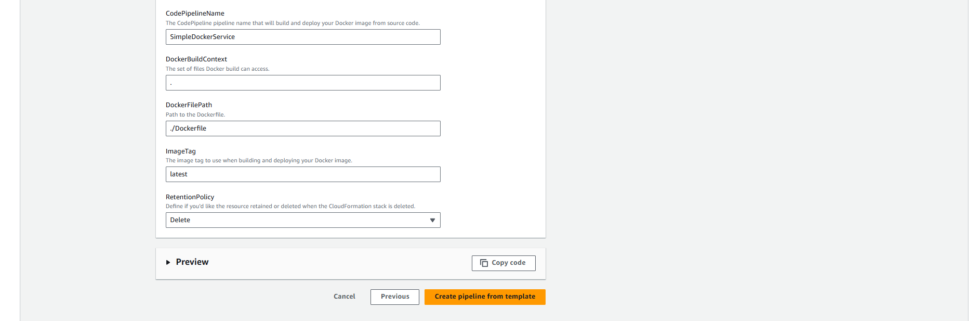Click the CodePipelineName label
This screenshot has height=321, width=980.
(x=195, y=14)
